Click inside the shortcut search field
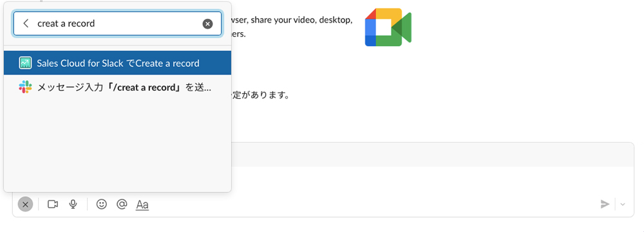The image size is (644, 232). [117, 23]
